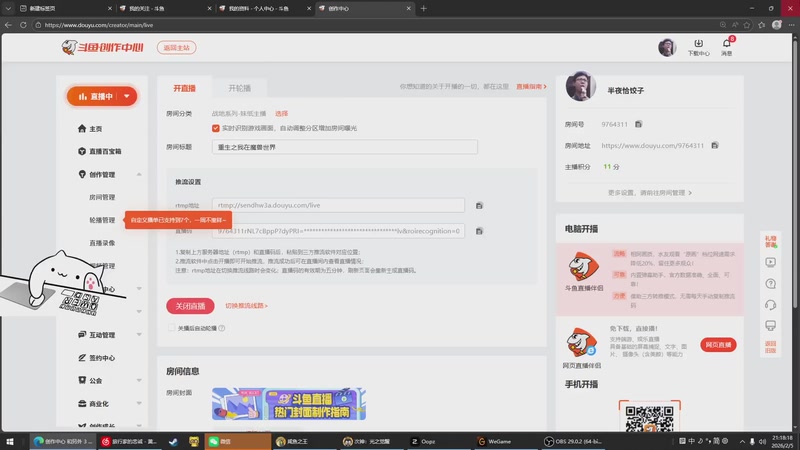Enable 关播后自动轮播 checkbox
Screen dimensions: 800x450
click(171, 328)
